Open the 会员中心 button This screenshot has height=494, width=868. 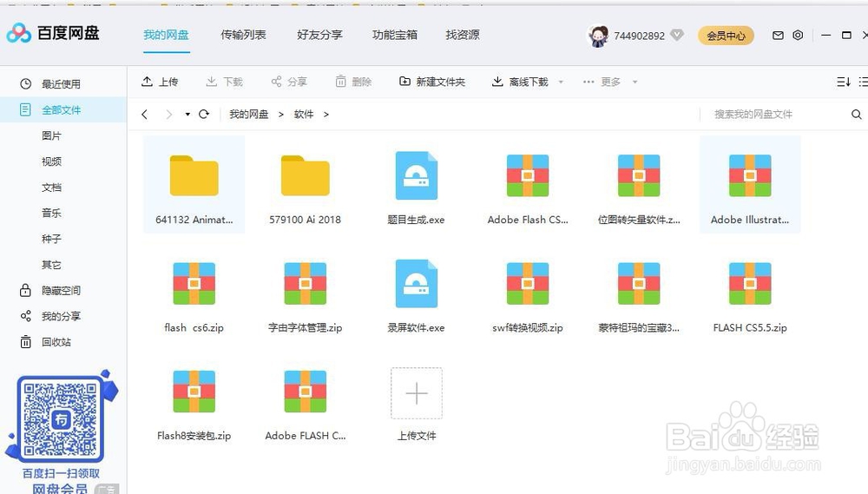click(x=726, y=36)
